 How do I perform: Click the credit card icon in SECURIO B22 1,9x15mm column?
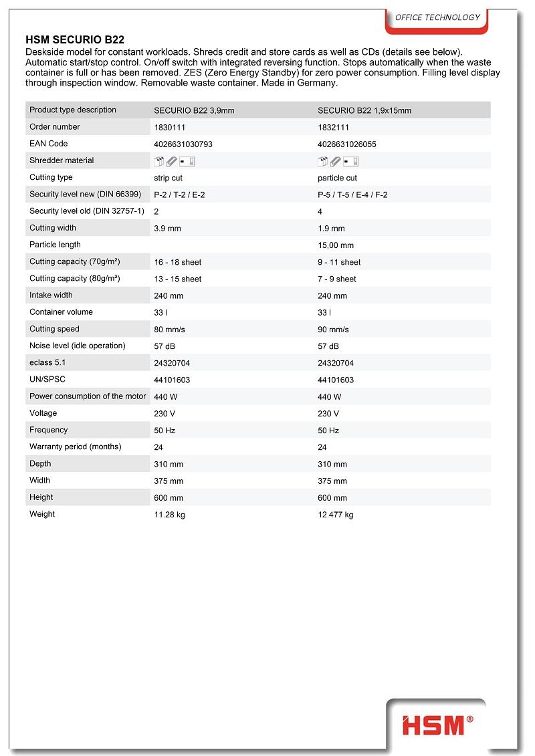coord(351,161)
